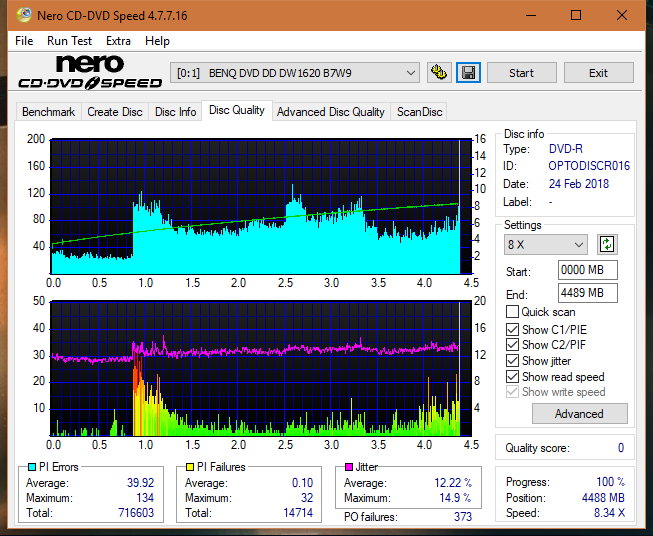Click the yellow PI Failures legend swatch
Viewport: 653px width, 536px height.
tap(190, 467)
